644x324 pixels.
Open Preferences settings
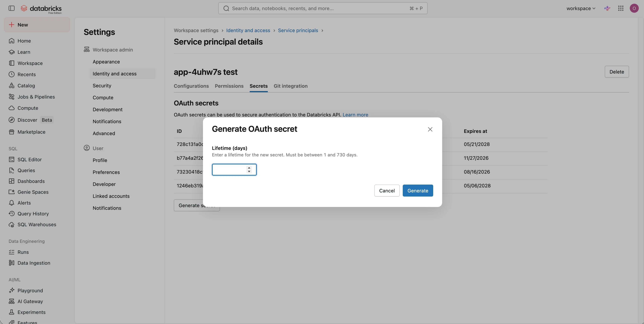[122, 172]
